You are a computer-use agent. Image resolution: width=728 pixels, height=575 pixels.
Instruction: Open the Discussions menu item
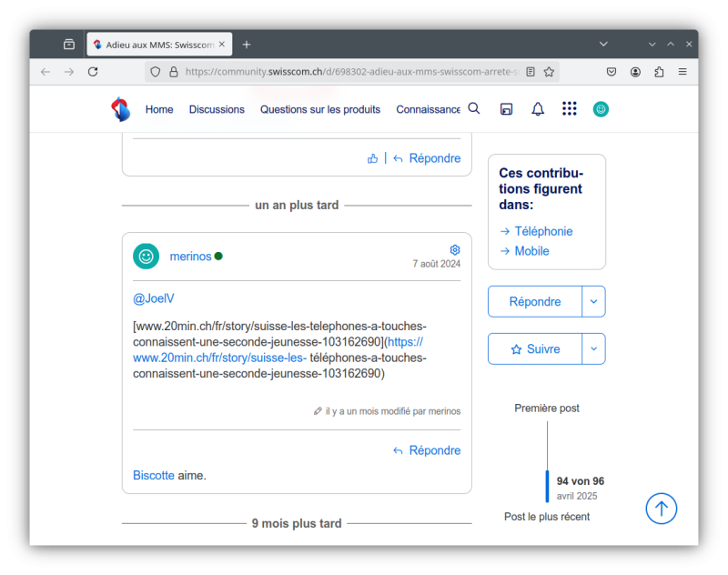point(217,109)
